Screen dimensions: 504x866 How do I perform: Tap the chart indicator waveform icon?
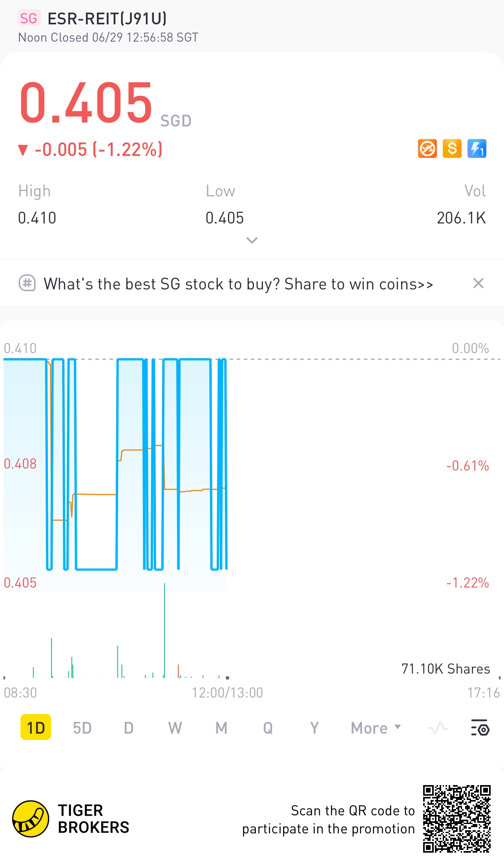(x=438, y=728)
